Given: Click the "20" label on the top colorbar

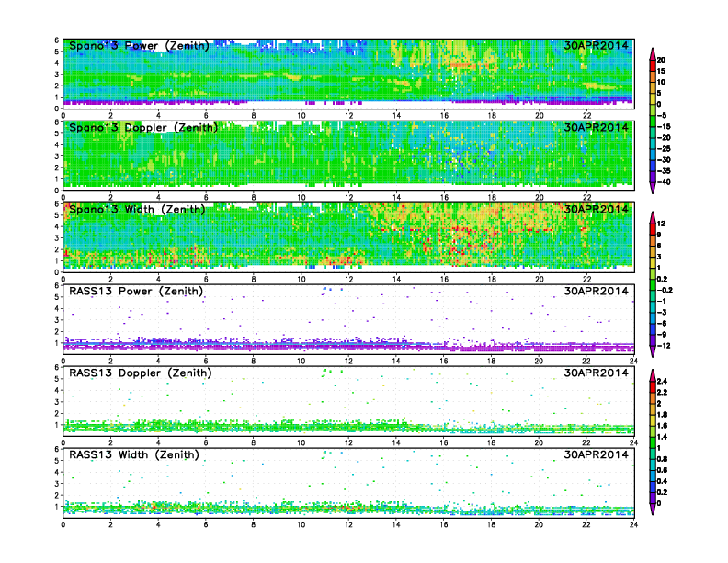Looking at the screenshot, I should click(661, 60).
